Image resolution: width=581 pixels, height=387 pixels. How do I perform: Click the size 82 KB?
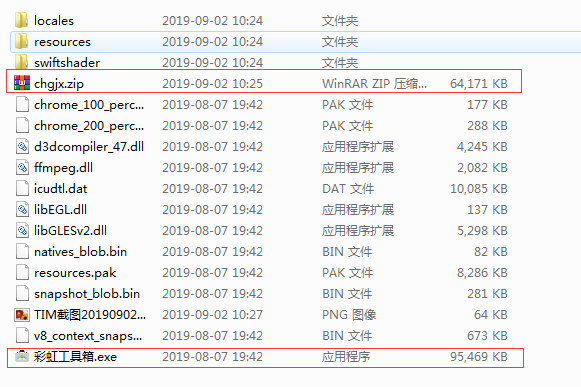(491, 252)
